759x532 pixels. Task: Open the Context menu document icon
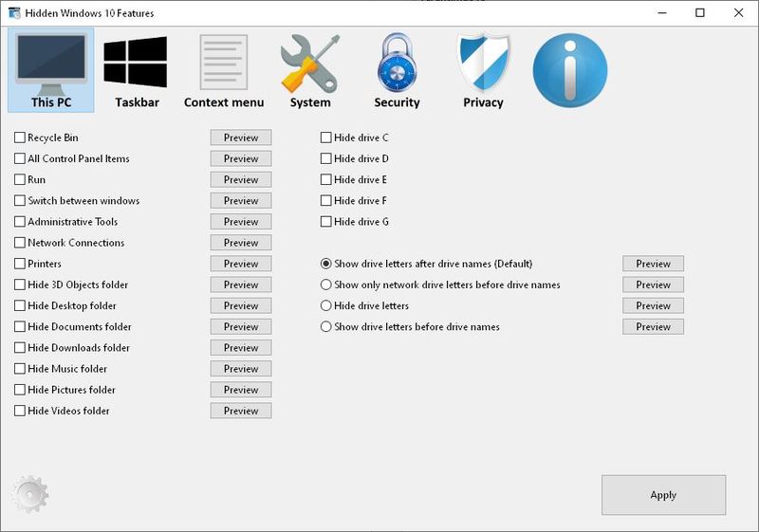tap(224, 70)
